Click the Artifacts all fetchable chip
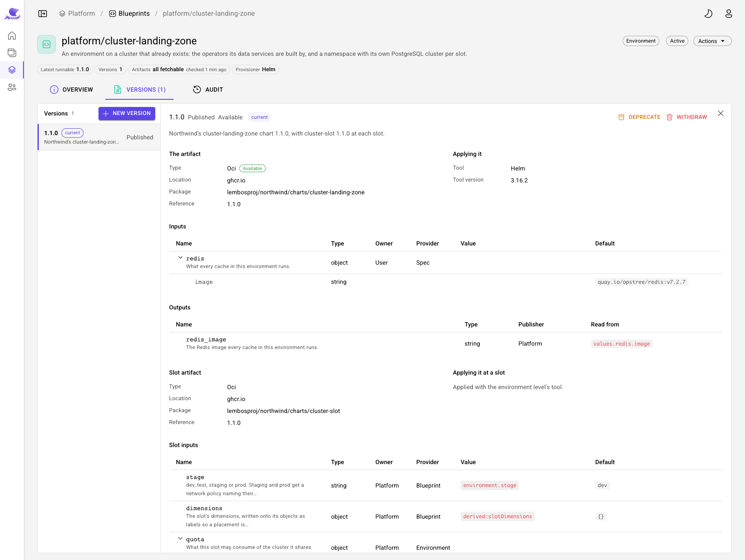 click(179, 69)
